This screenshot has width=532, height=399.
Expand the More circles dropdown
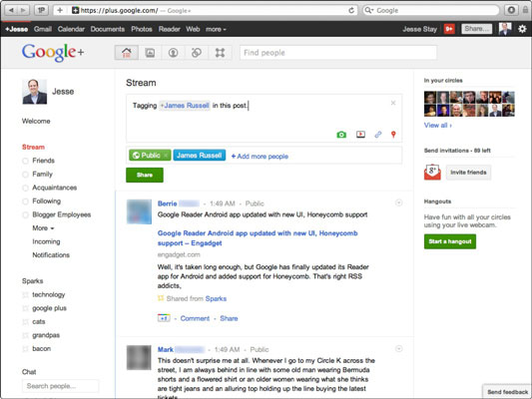click(x=43, y=228)
